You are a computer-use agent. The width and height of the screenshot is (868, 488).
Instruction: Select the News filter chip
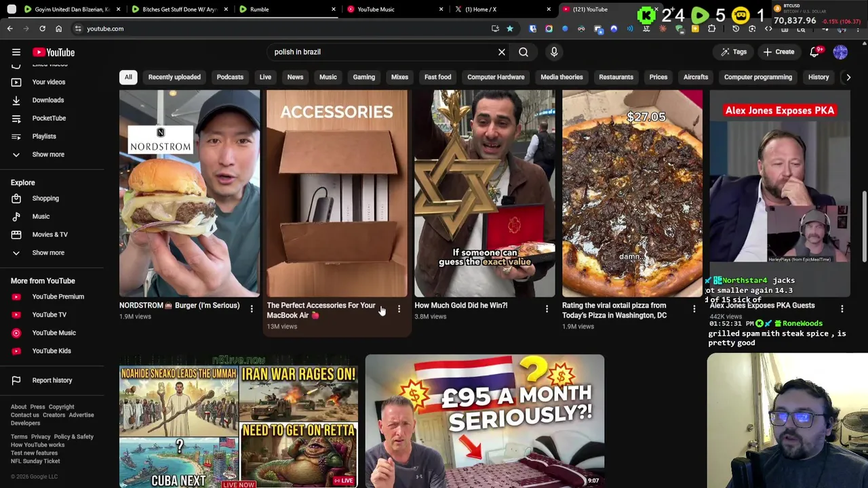click(295, 77)
